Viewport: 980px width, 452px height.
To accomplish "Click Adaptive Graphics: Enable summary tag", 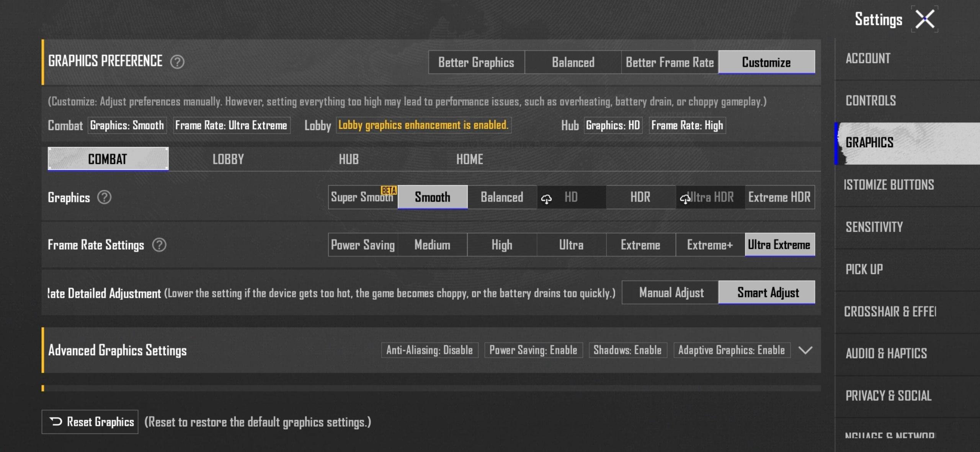I will coord(731,350).
